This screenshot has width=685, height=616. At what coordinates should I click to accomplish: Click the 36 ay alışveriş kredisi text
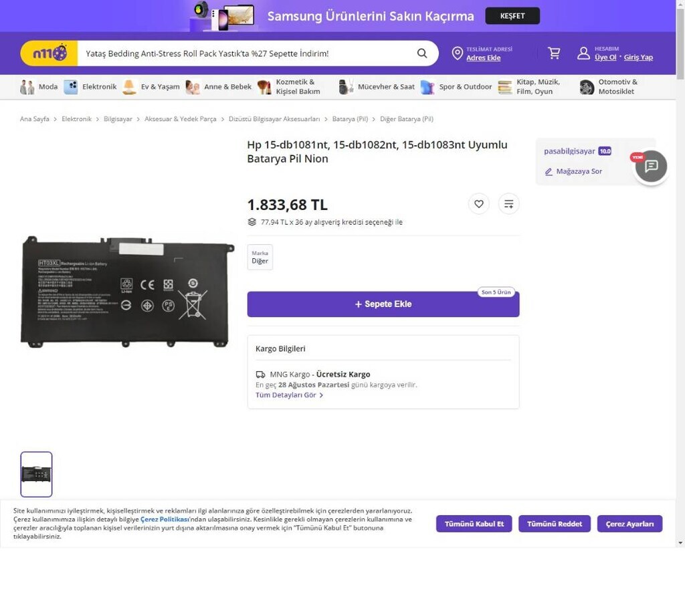[332, 222]
